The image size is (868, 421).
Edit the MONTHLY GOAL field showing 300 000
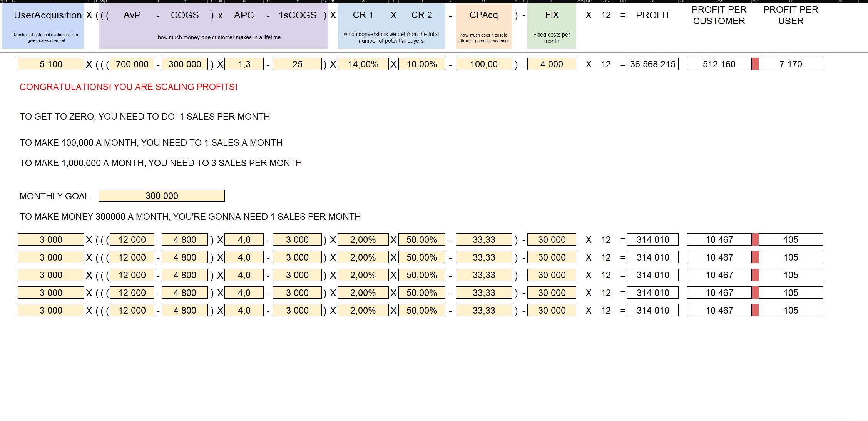161,195
